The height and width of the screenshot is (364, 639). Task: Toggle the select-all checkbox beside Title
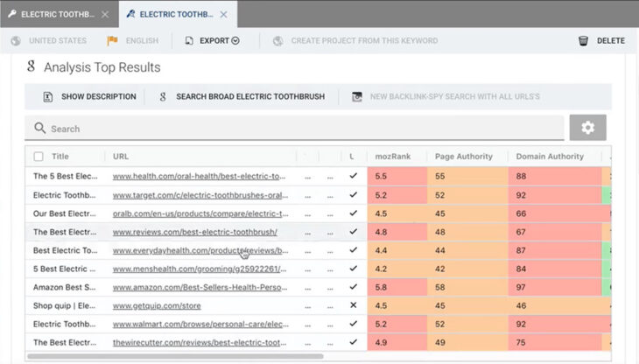click(38, 157)
